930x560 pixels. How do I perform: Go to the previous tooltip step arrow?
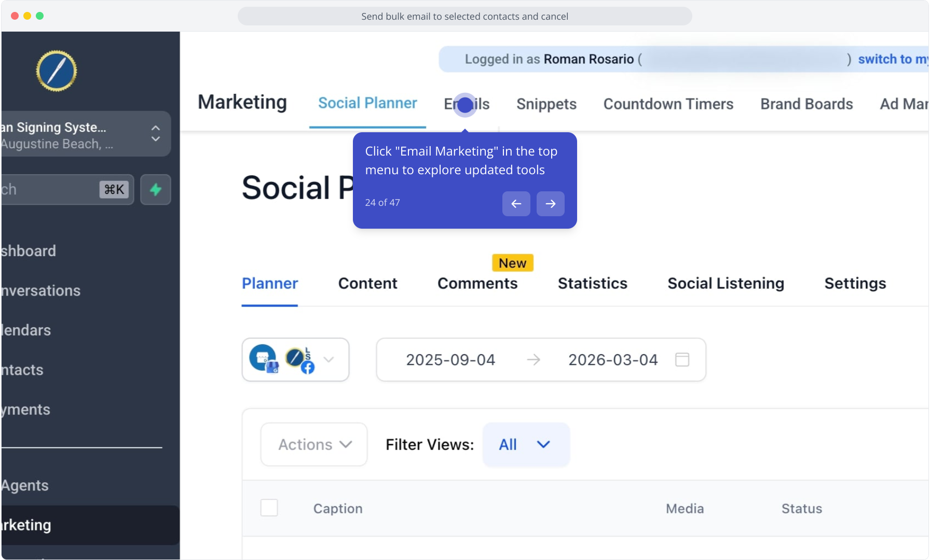tap(516, 204)
